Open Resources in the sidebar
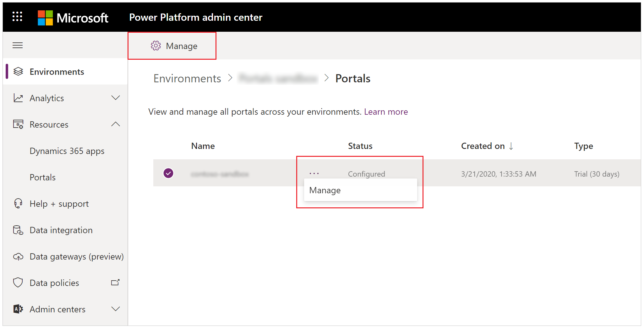644x329 pixels. tap(65, 124)
